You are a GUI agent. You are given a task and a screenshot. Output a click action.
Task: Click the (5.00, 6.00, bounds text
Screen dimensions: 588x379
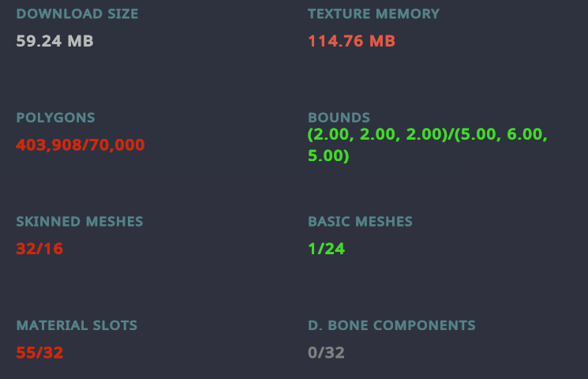click(501, 134)
